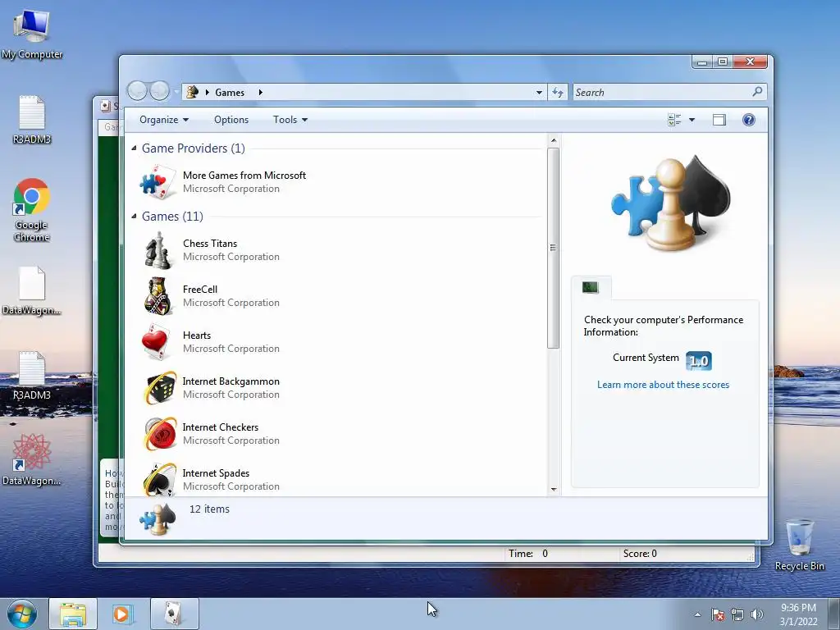The image size is (840, 630).
Task: Click the Internet Spades title text
Action: pyautogui.click(x=216, y=473)
